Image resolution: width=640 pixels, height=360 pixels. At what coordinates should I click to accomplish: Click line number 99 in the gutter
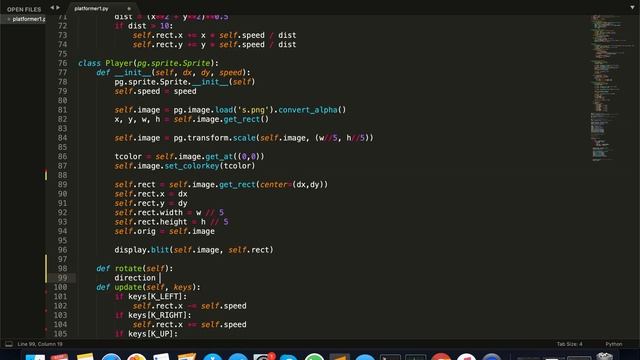[62, 278]
